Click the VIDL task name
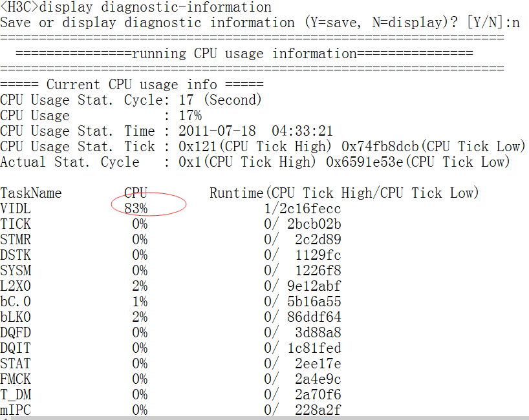Screen dimensions: 529x420 [x=16, y=208]
